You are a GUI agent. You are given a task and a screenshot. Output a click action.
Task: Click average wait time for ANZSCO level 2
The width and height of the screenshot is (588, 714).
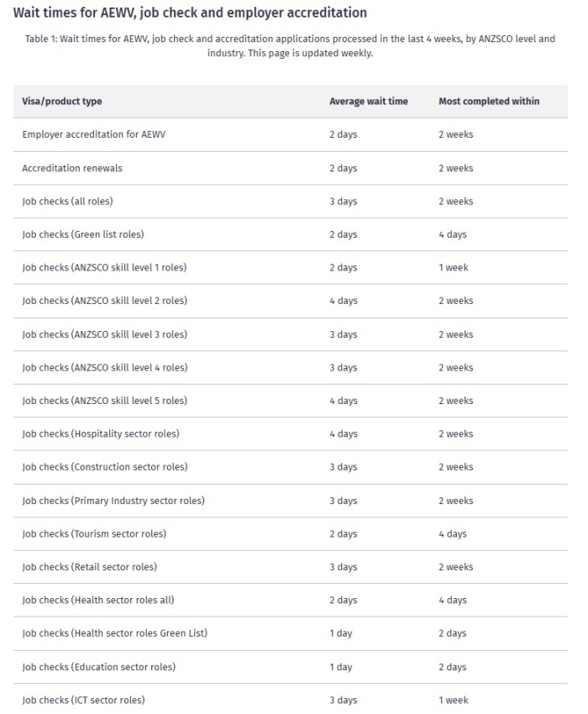343,301
